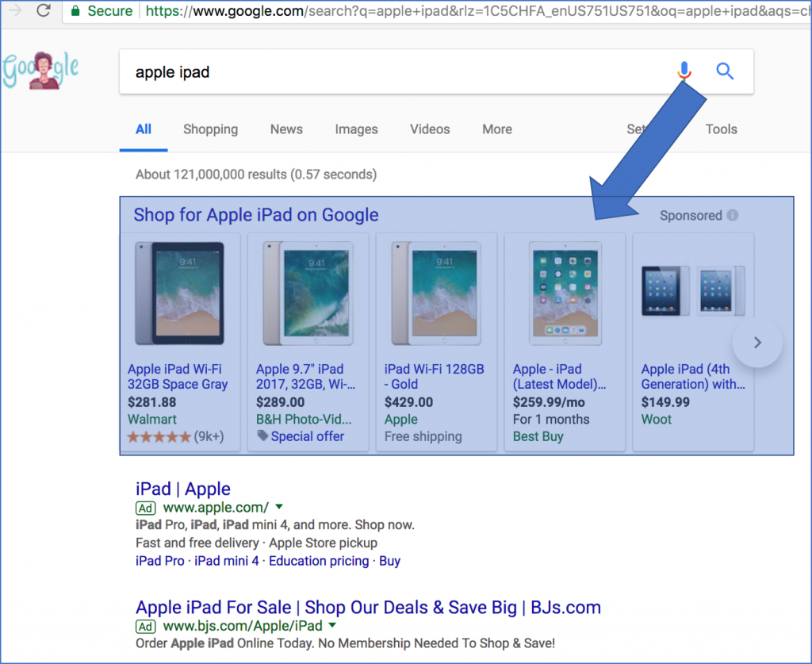This screenshot has width=812, height=664.
Task: Click the Education pricing sitelink
Action: point(319,561)
